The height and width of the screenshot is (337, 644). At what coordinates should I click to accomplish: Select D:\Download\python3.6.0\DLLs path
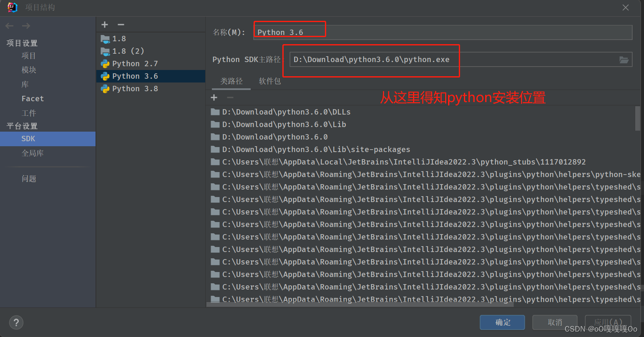420,112
